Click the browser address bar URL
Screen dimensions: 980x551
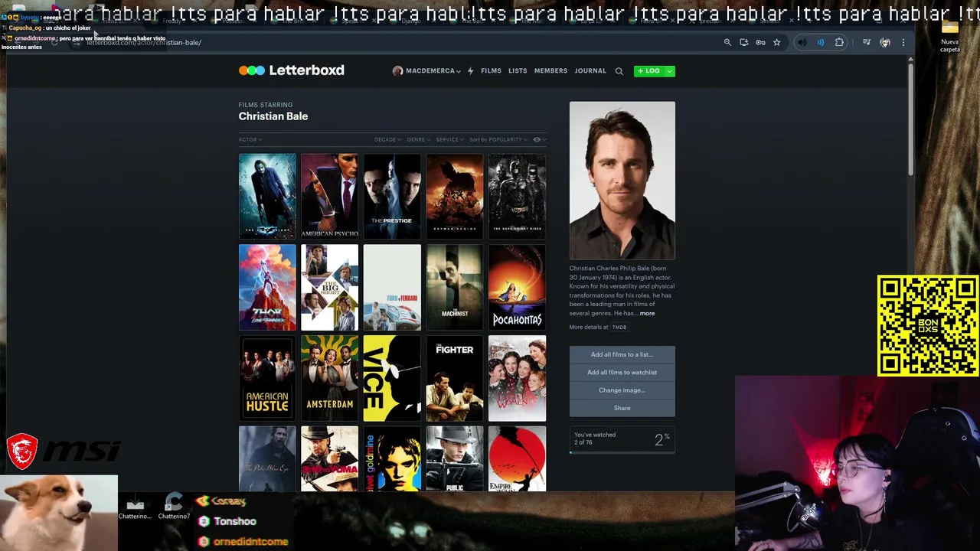click(x=144, y=43)
